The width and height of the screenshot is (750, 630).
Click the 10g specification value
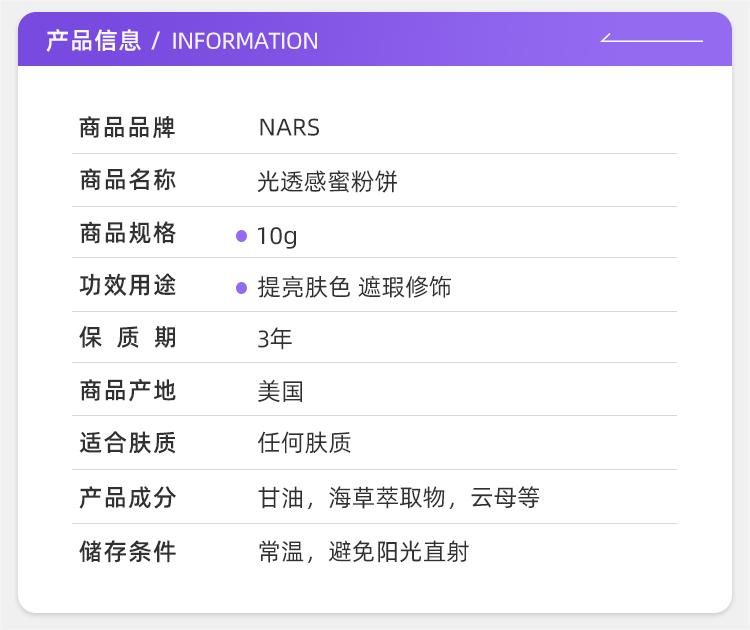pos(277,236)
